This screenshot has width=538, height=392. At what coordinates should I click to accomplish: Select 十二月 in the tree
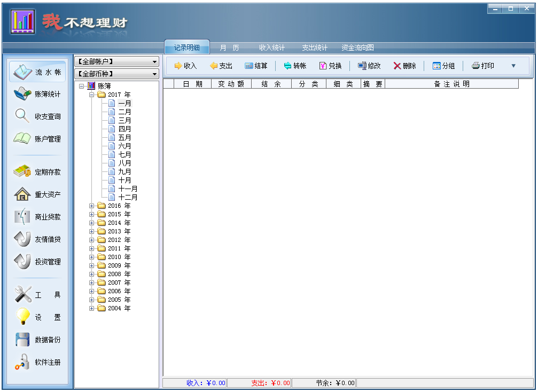pos(128,197)
